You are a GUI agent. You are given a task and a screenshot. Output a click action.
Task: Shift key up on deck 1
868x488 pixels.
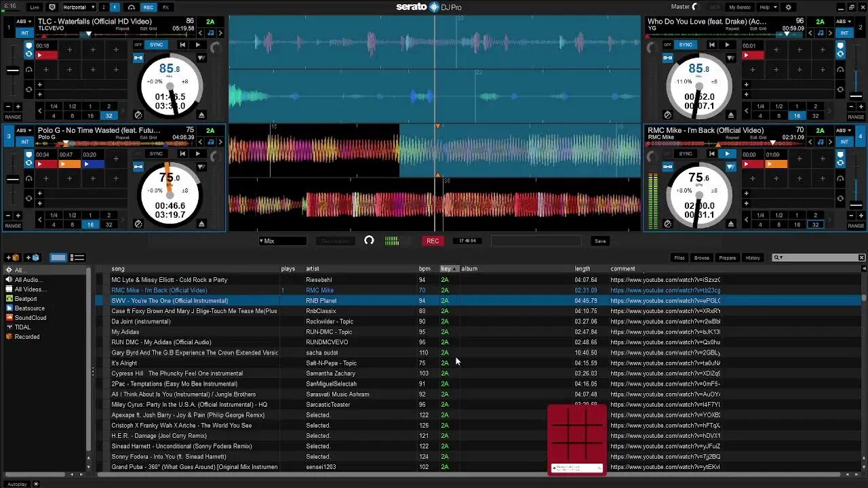coord(220,33)
